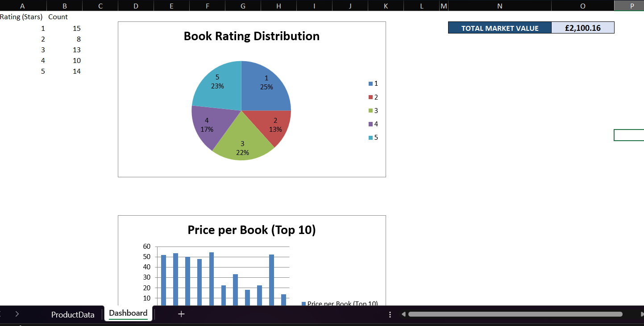Click the £2,100.16 value cell
Image resolution: width=644 pixels, height=326 pixels.
(583, 28)
